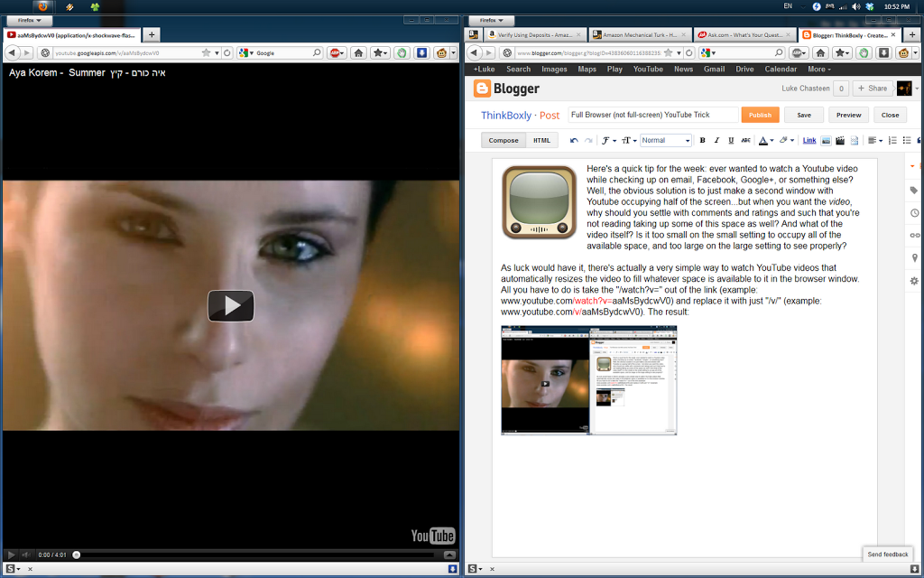The height and width of the screenshot is (578, 924).
Task: Click the numbered list icon
Action: click(892, 140)
